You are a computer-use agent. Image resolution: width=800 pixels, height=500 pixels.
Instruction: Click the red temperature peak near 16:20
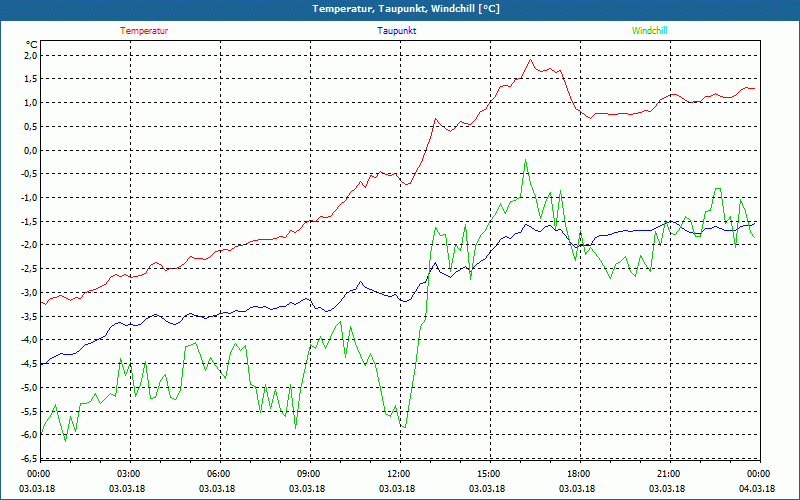531,59
